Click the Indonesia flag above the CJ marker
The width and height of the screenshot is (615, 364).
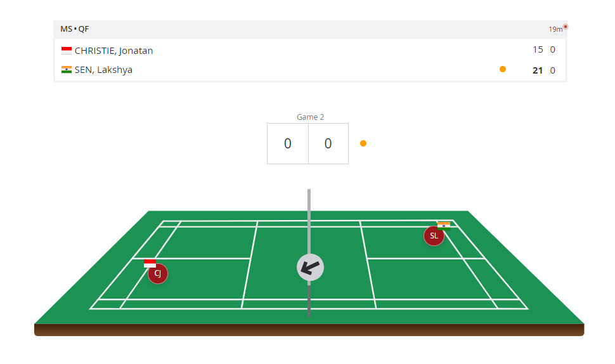pyautogui.click(x=150, y=263)
